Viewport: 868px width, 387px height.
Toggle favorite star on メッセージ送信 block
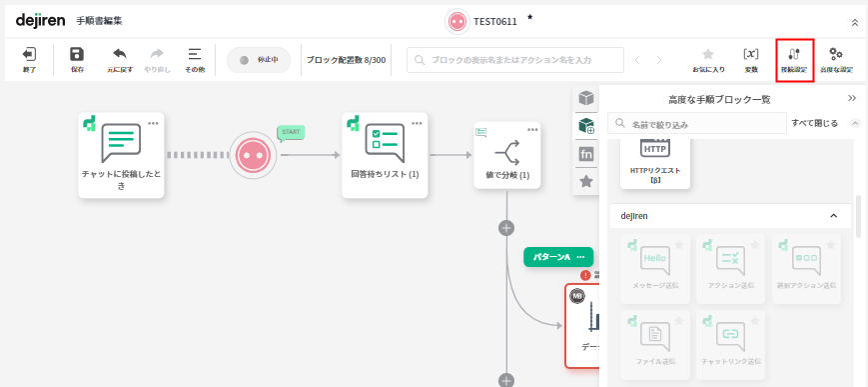[678, 245]
